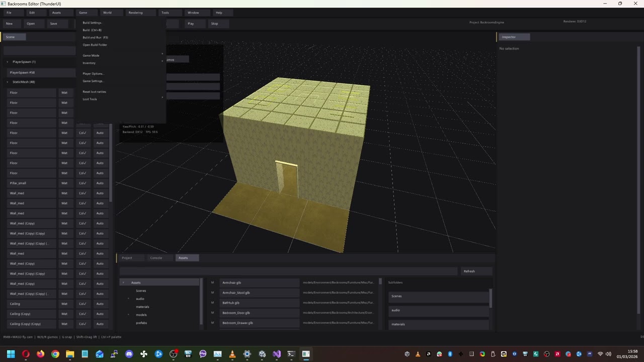
Task: Click the Project: BackroomsEngine label
Action: pyautogui.click(x=487, y=22)
